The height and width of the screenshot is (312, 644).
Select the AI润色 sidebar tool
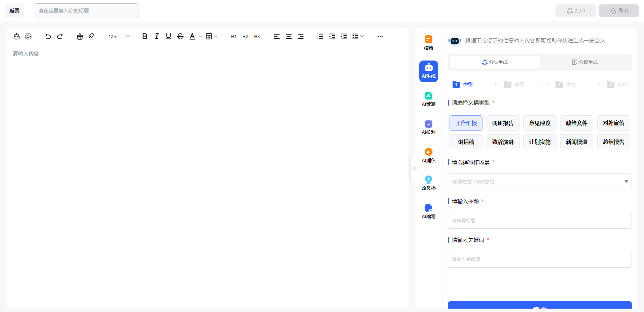coord(428,155)
